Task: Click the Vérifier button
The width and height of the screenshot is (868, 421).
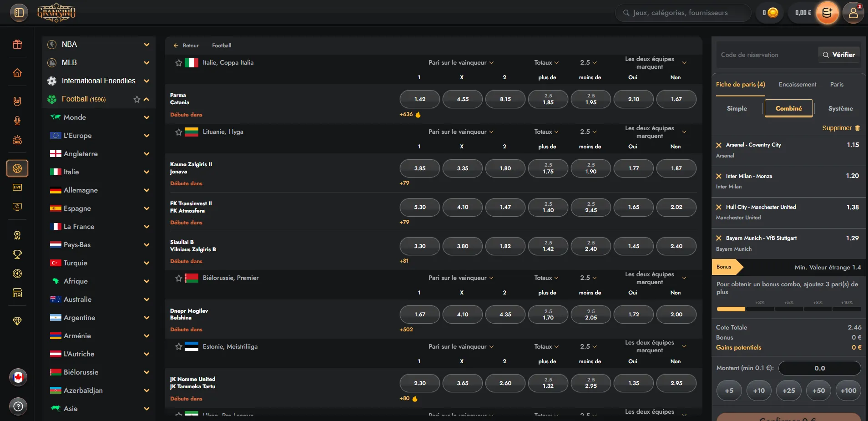Action: (839, 55)
